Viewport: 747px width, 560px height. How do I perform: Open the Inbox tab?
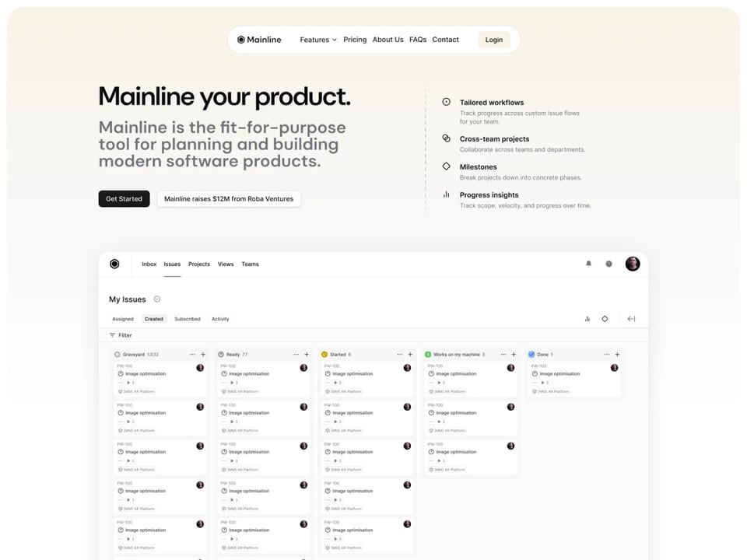[x=149, y=264]
